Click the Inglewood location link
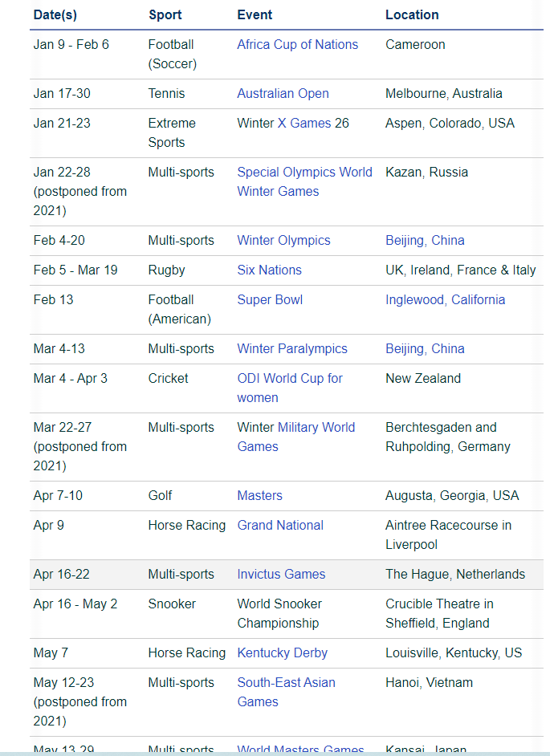The width and height of the screenshot is (550, 756). click(x=414, y=300)
